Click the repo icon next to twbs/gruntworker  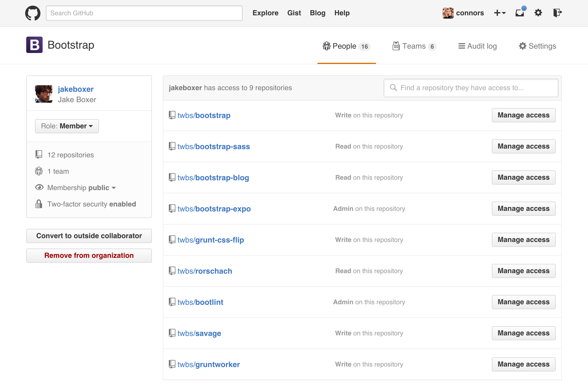pyautogui.click(x=172, y=364)
